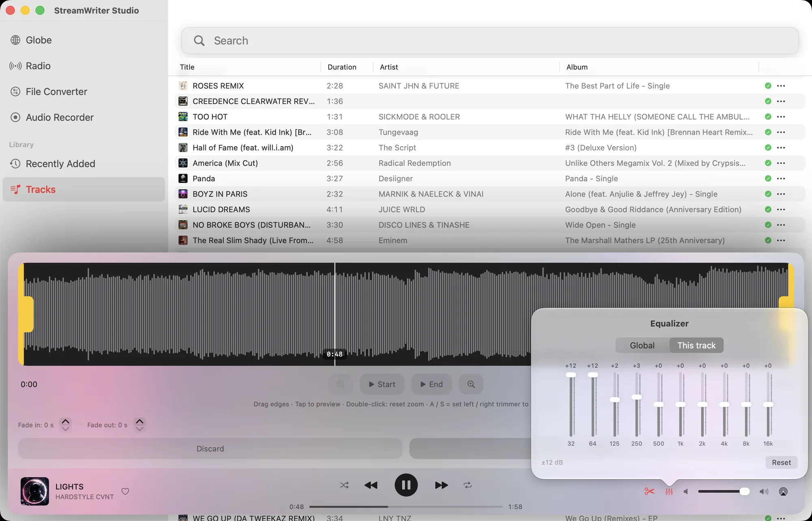Open more options for America (Mix Cut)
This screenshot has height=521, width=812.
click(781, 163)
